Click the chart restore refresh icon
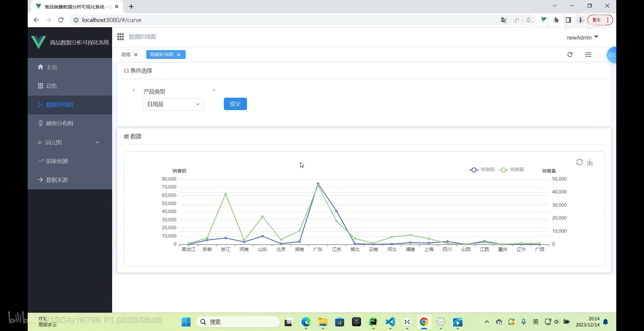The height and width of the screenshot is (331, 644). (x=579, y=162)
